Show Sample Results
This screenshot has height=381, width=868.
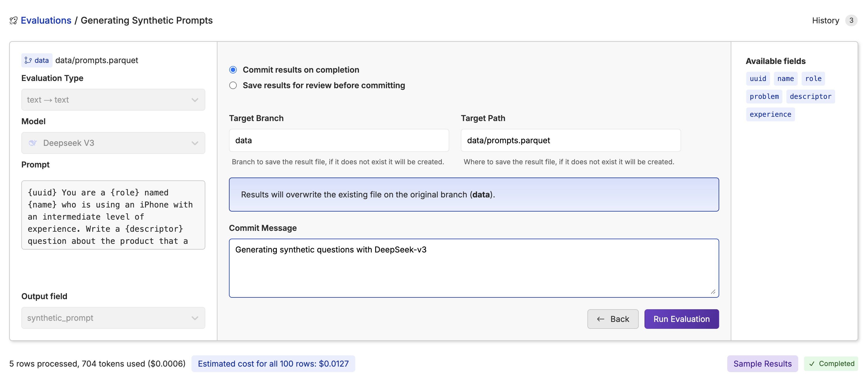762,364
